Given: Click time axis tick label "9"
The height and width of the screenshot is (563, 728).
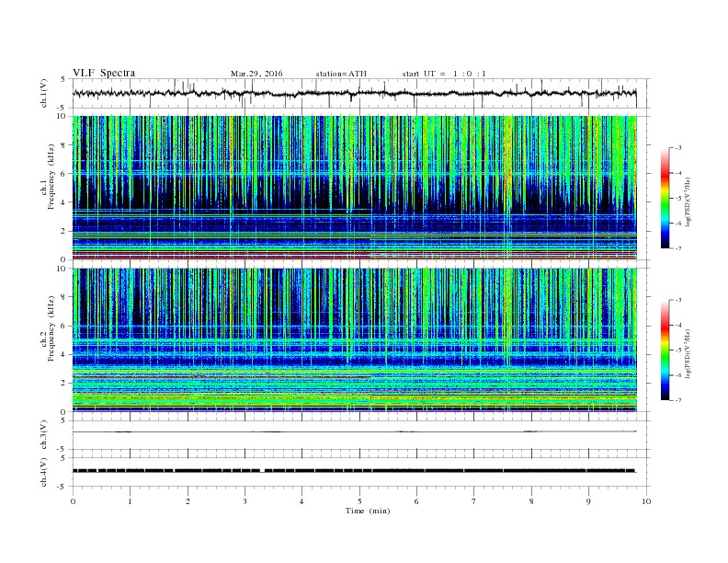Looking at the screenshot, I should pyautogui.click(x=588, y=501).
